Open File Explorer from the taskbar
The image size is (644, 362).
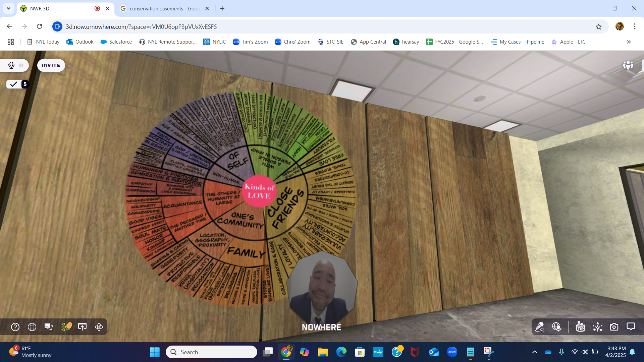click(323, 352)
